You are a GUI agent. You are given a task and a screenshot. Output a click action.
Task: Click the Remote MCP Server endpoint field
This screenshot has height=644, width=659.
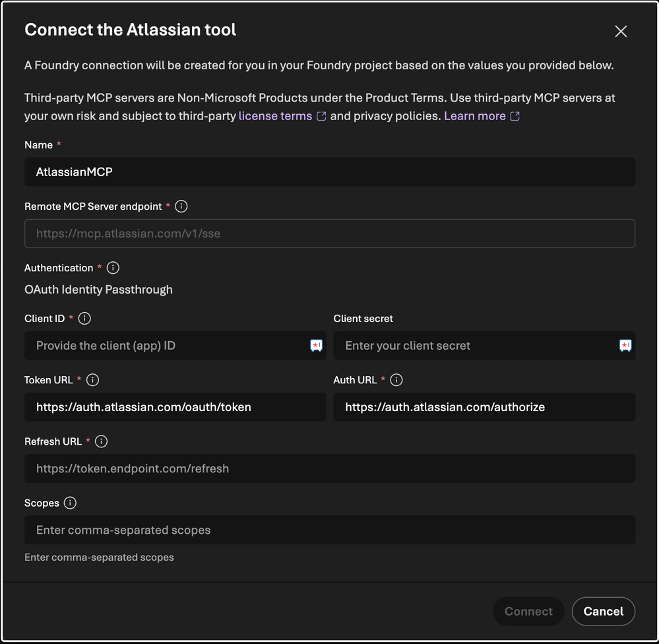pos(330,233)
